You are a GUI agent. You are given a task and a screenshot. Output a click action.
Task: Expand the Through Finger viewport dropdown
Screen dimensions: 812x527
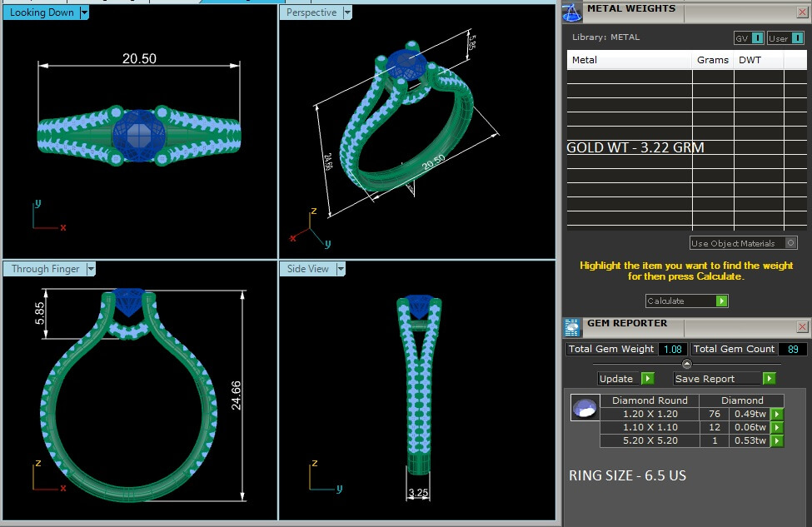point(91,269)
